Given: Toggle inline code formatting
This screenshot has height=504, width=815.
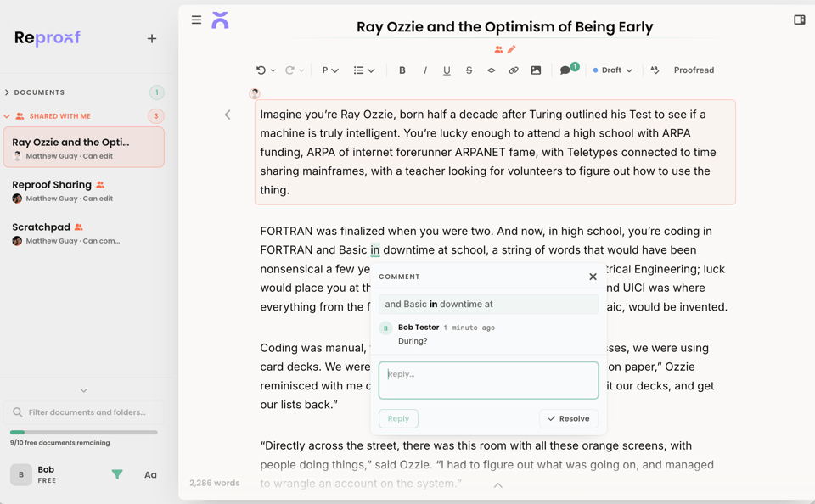Looking at the screenshot, I should point(492,70).
